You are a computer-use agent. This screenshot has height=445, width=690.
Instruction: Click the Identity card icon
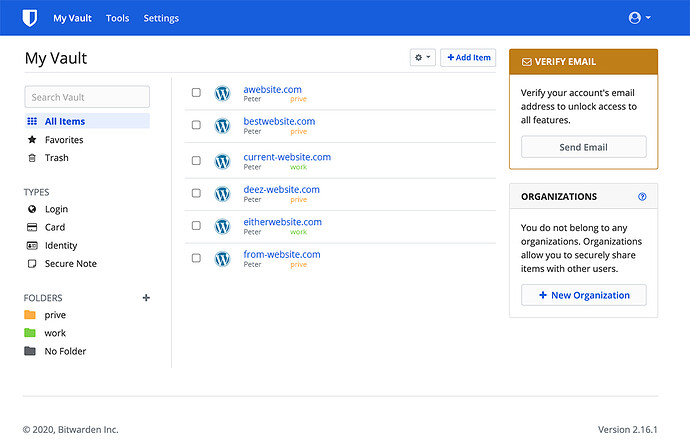point(32,246)
